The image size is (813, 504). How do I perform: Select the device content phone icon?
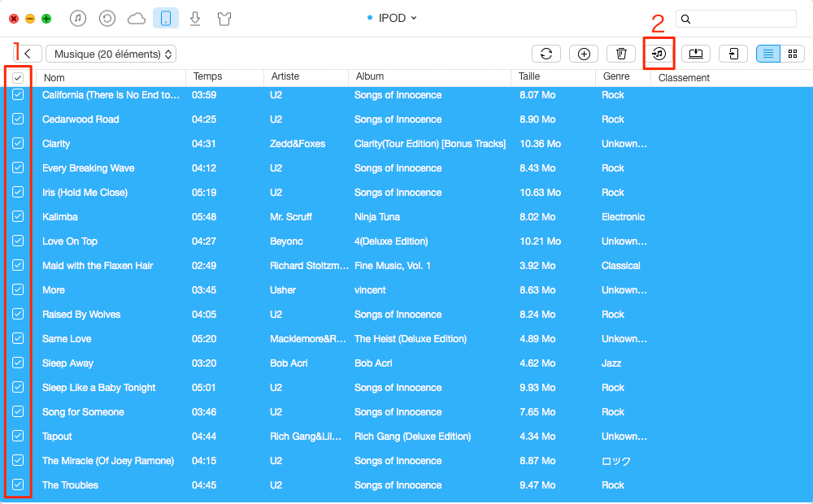(x=166, y=19)
